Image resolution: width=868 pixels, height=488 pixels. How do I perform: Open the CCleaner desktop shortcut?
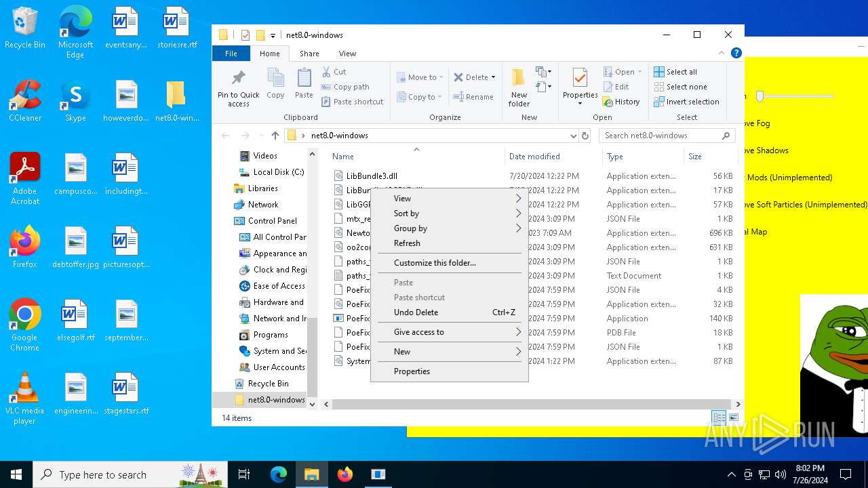(25, 101)
